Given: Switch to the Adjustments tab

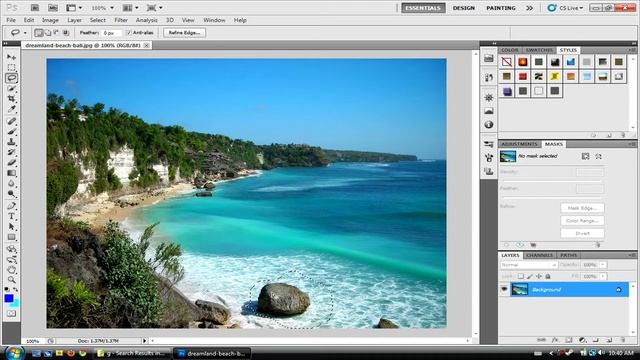Looking at the screenshot, I should 520,144.
